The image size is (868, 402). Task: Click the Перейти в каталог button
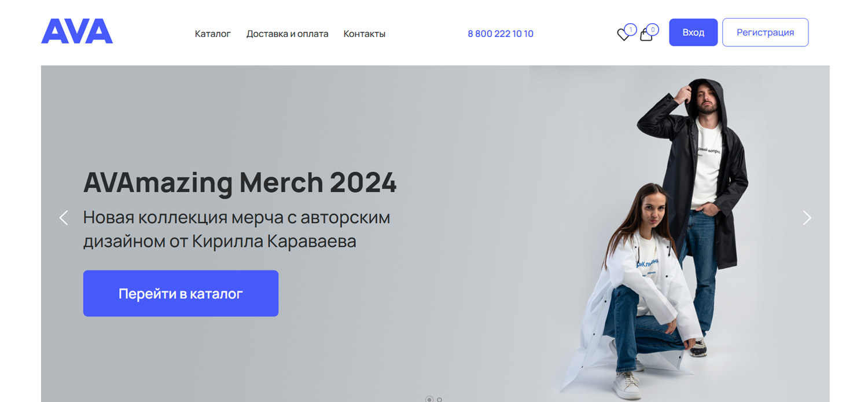pyautogui.click(x=181, y=293)
